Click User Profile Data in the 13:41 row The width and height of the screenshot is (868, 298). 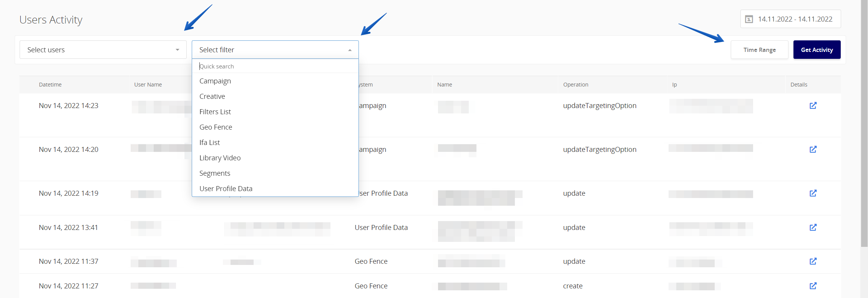click(381, 227)
